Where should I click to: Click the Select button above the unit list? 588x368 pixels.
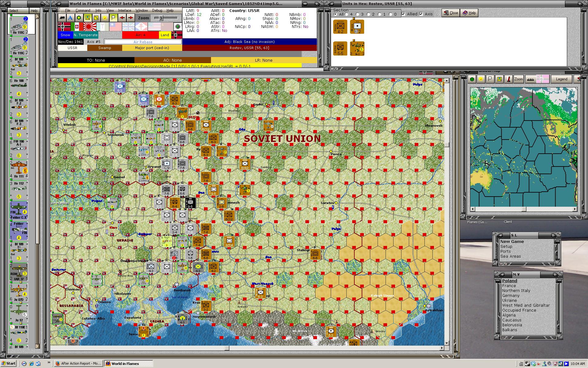click(13, 11)
